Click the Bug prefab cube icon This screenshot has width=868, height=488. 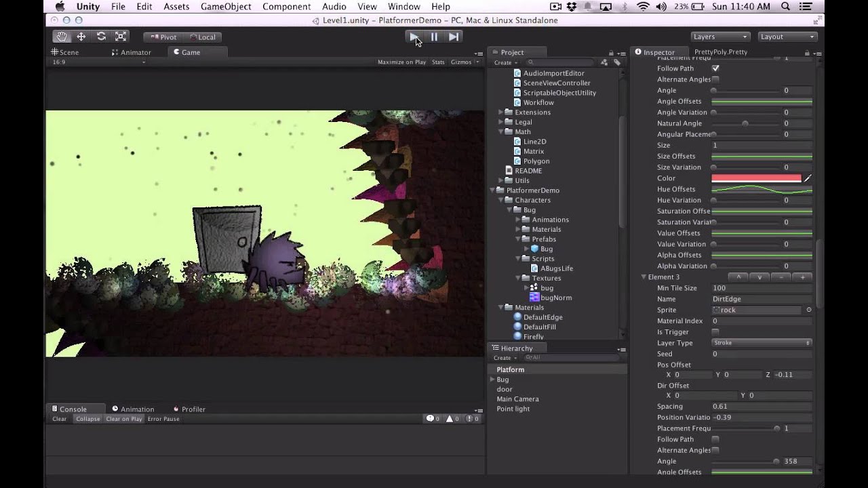(x=534, y=249)
